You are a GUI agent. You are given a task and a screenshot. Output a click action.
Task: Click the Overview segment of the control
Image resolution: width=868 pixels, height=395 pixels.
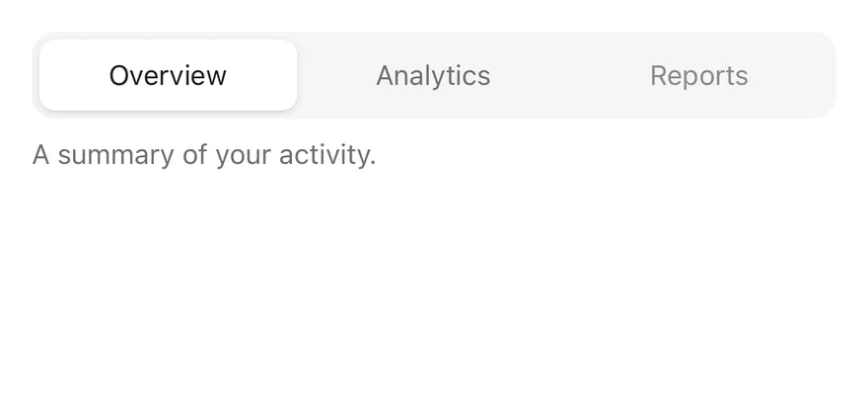coord(169,75)
